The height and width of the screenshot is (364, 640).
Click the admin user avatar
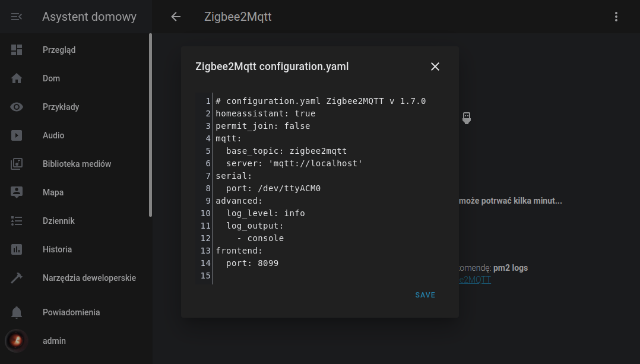point(17,341)
